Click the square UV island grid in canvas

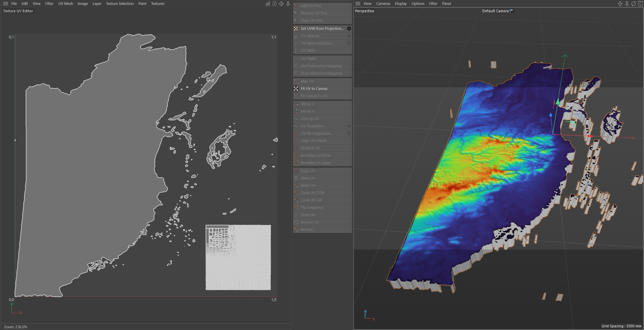coord(238,257)
